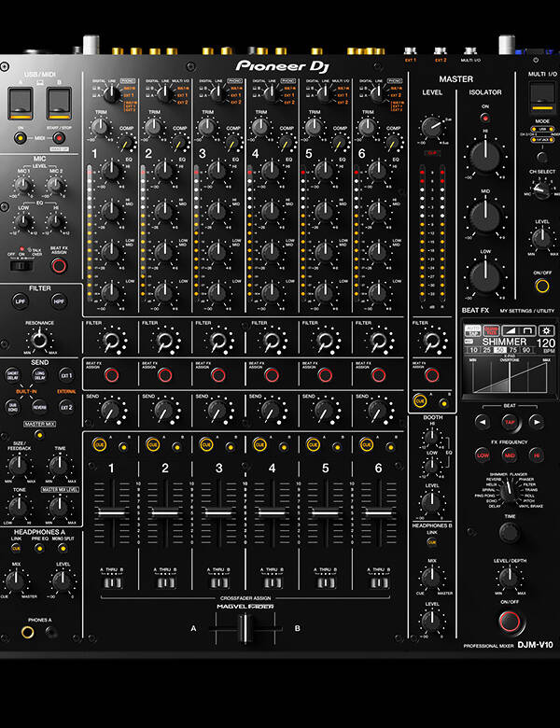
Task: Select the EXT 2 send button
Action: click(66, 407)
